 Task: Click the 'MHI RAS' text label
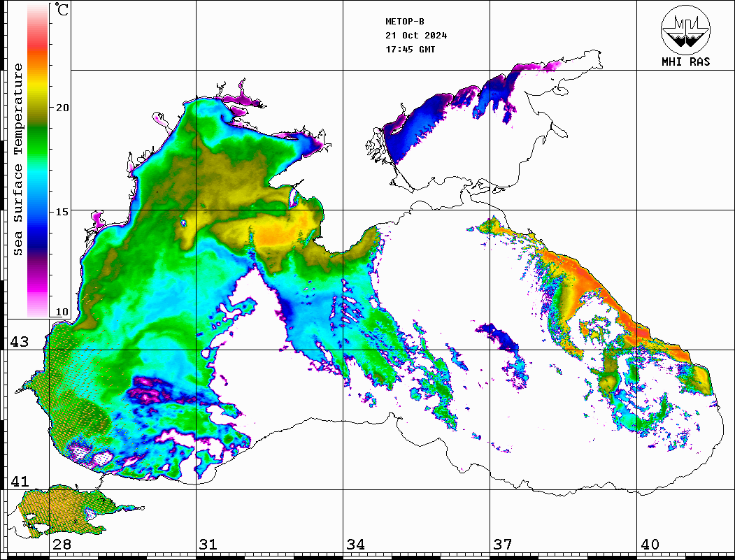[686, 62]
